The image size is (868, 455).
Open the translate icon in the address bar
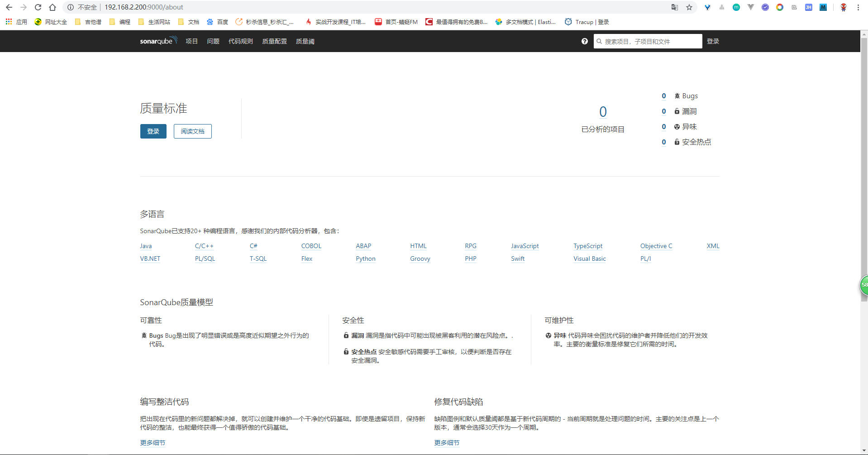pyautogui.click(x=675, y=8)
